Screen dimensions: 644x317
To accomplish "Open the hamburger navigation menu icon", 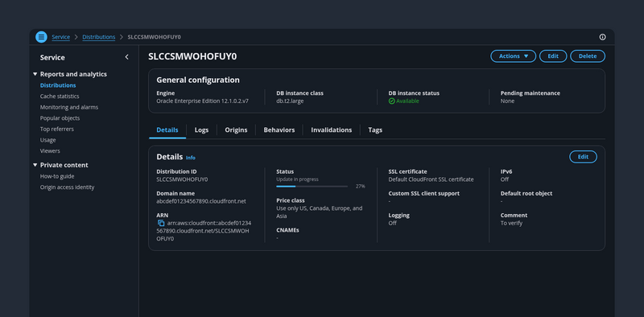I will tap(42, 37).
